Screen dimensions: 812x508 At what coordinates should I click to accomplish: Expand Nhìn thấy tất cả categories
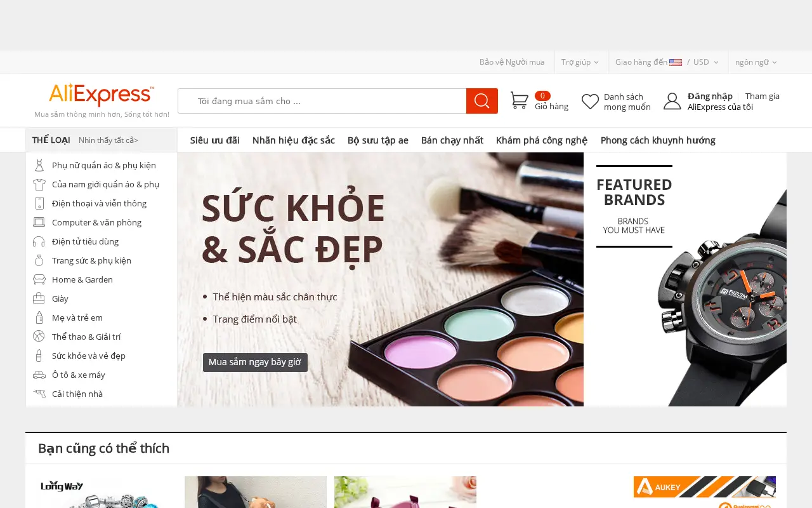[x=108, y=140]
